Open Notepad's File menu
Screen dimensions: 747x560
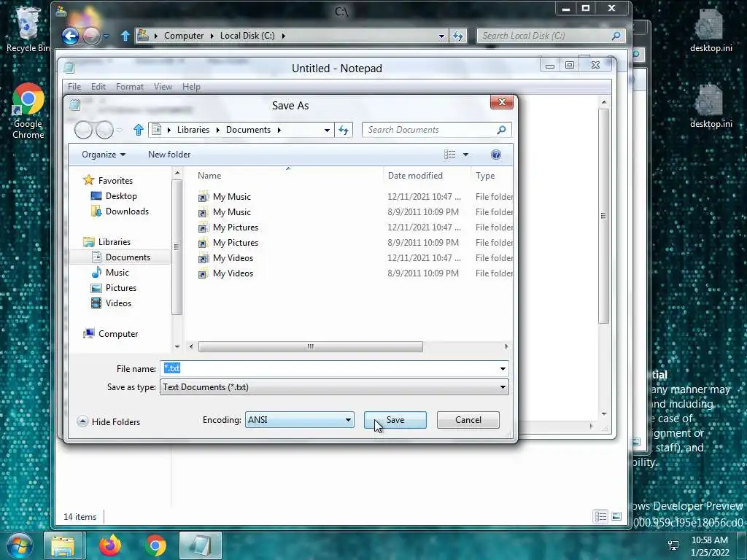(74, 87)
